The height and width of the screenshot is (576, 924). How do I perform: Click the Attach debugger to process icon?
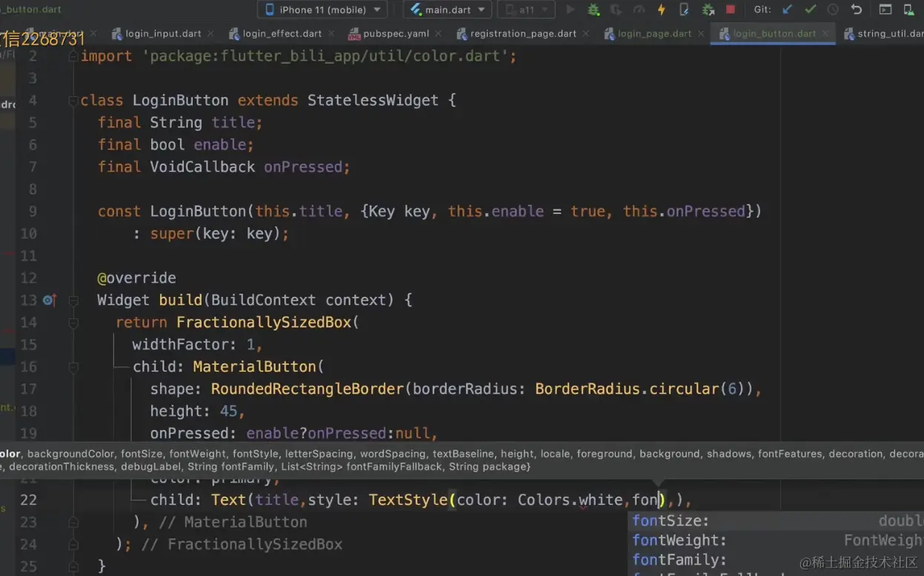click(x=708, y=10)
